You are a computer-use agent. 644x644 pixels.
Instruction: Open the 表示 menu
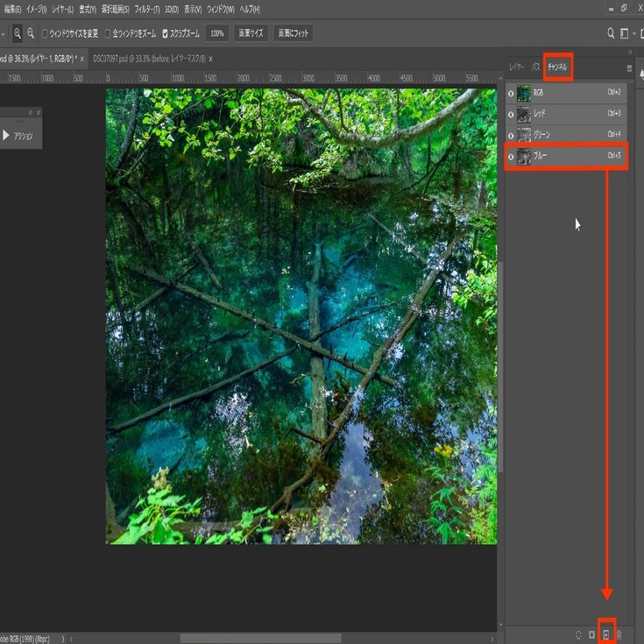(x=193, y=9)
